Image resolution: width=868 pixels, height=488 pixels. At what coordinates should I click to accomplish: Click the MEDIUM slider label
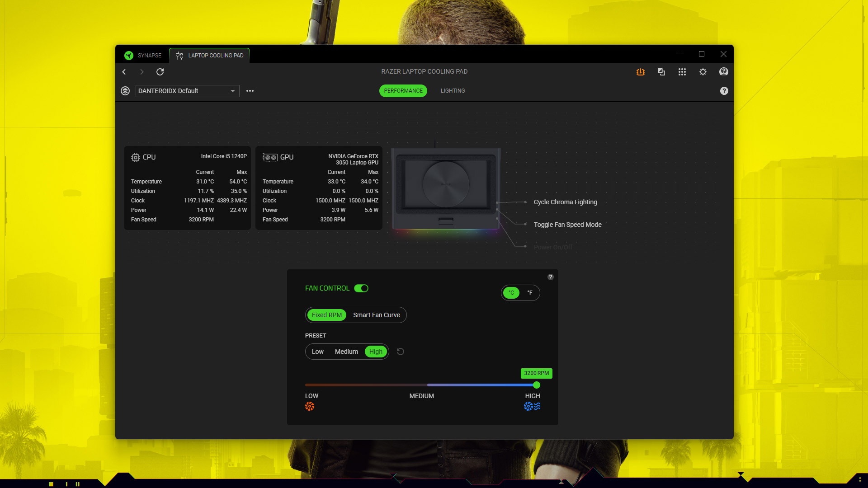422,396
